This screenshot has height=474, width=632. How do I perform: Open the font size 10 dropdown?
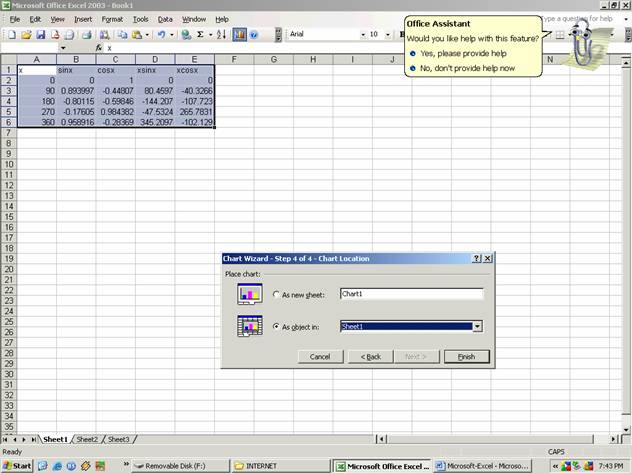click(388, 35)
